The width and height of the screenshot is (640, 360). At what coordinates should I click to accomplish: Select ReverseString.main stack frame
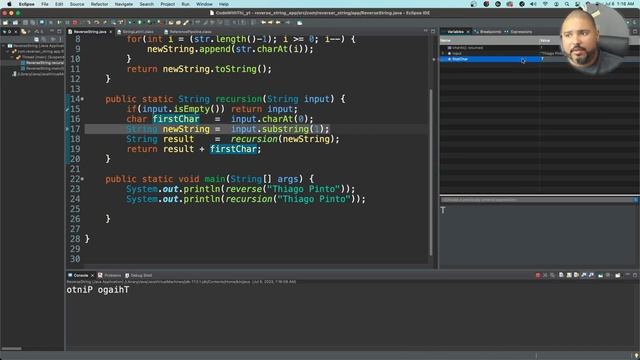pyautogui.click(x=44, y=69)
